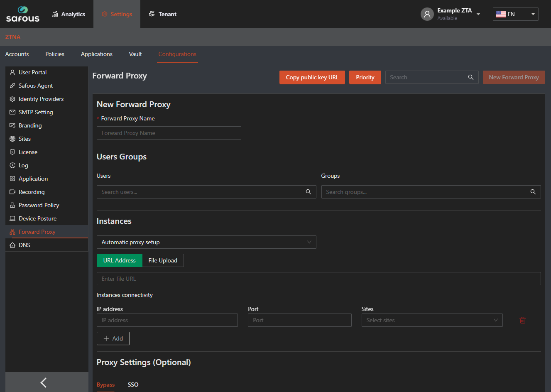Click the magnifier icon in Search groups field
The height and width of the screenshot is (392, 551).
[x=533, y=192]
